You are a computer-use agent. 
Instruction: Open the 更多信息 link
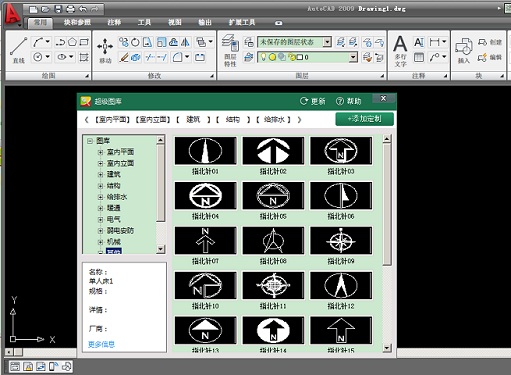coord(101,344)
